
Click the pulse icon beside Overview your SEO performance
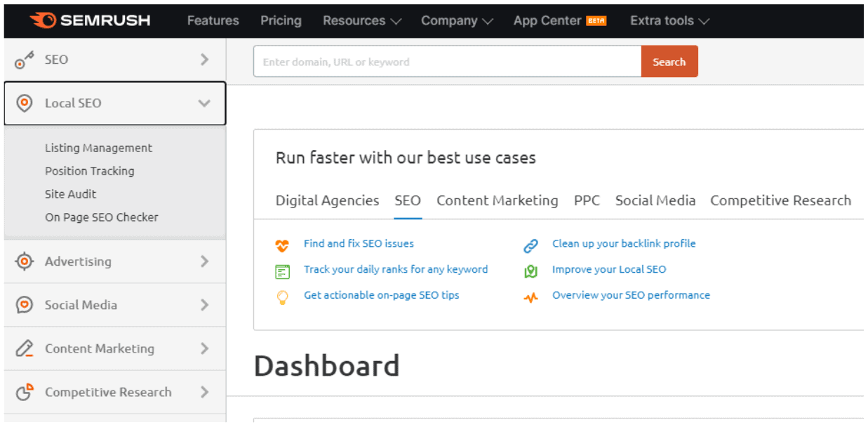coord(530,297)
